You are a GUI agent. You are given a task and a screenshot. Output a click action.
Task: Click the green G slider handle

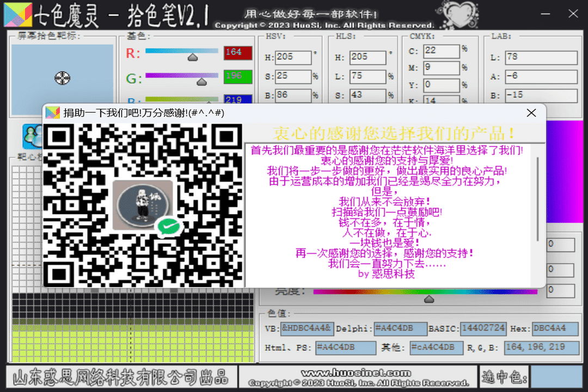201,82
